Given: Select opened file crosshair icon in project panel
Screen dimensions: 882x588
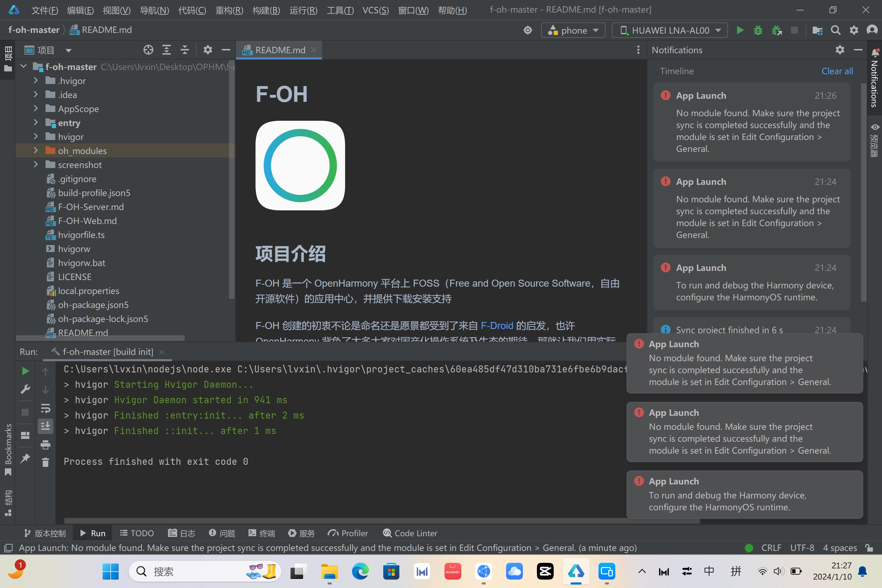Looking at the screenshot, I should click(x=148, y=49).
